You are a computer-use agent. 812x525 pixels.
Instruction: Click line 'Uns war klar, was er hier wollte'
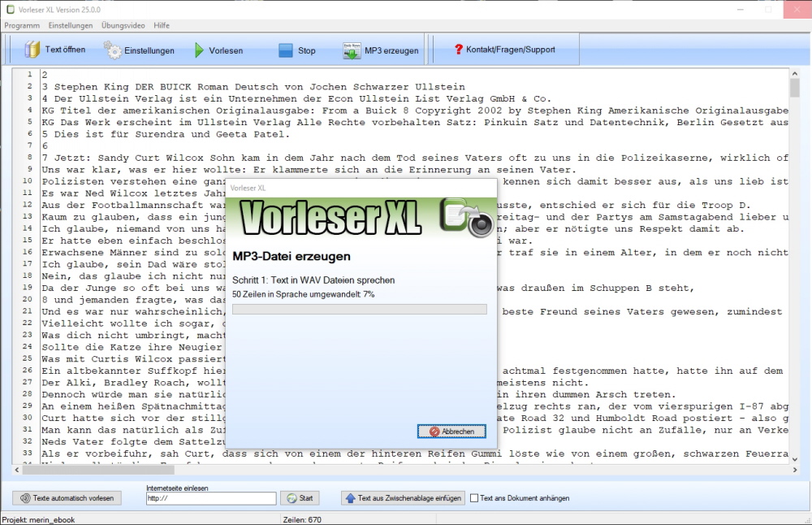309,170
